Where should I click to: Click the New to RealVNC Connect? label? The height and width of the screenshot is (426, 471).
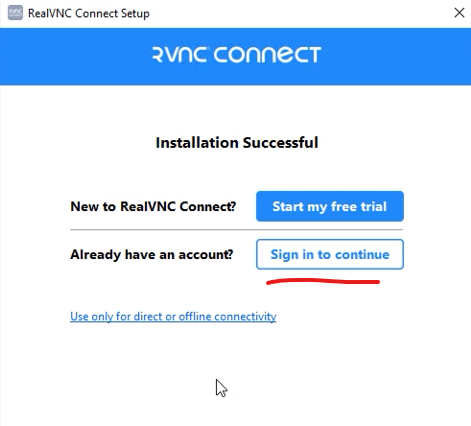pos(153,206)
